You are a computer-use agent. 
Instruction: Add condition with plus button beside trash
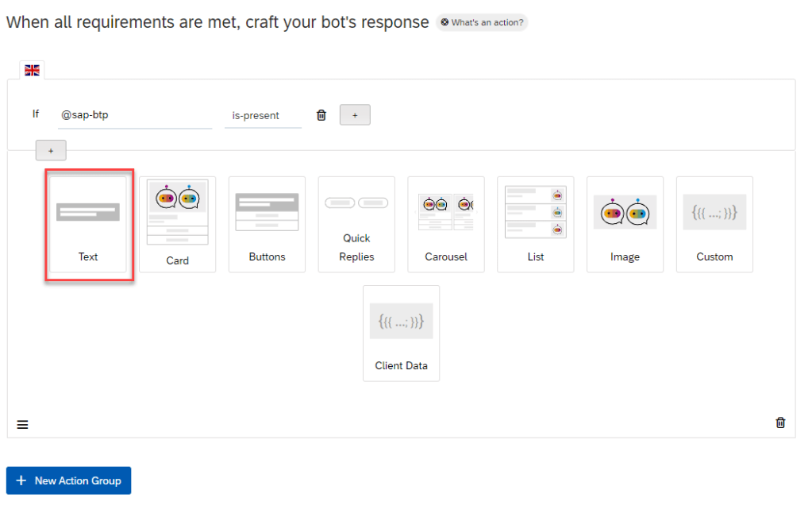point(355,115)
